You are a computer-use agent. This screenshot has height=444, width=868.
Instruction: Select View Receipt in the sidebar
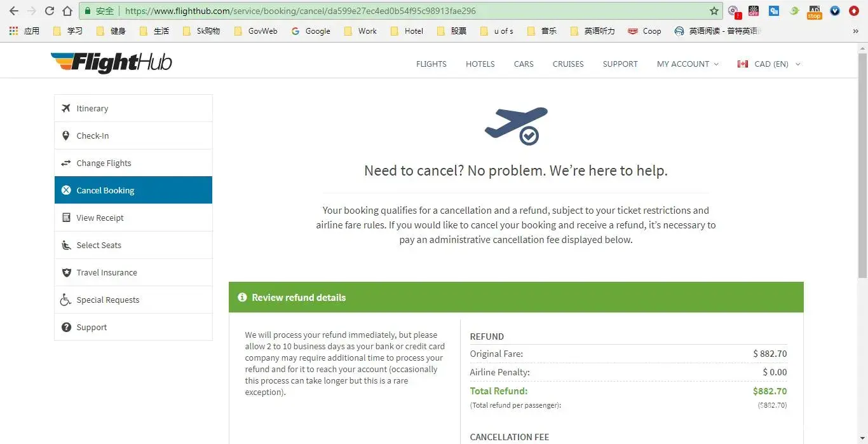(x=133, y=218)
